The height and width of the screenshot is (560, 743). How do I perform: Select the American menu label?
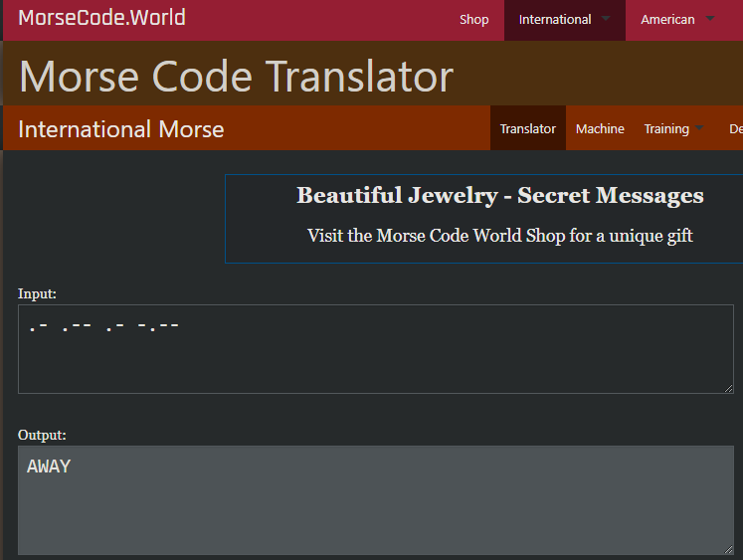pos(667,20)
